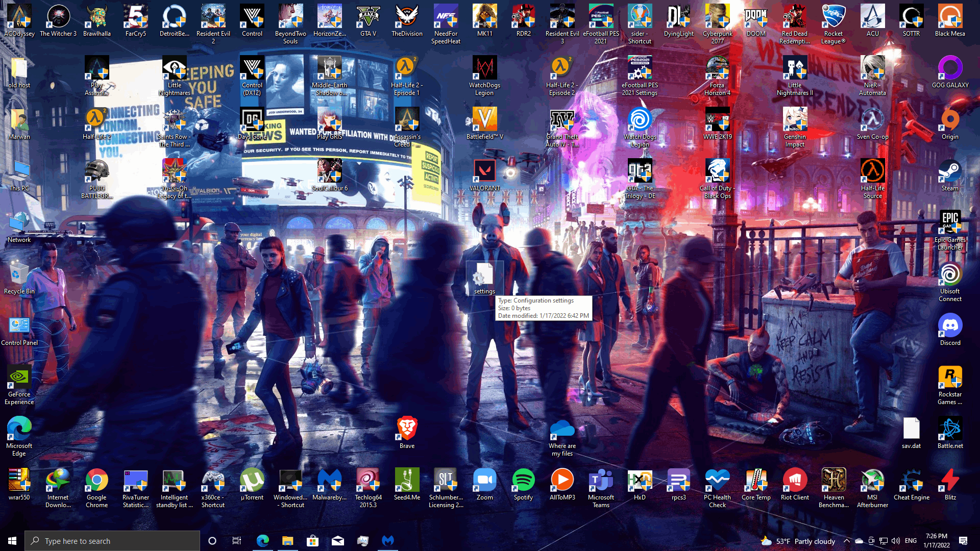
Task: Open the Microsoft Teams shortcut
Action: click(x=601, y=488)
